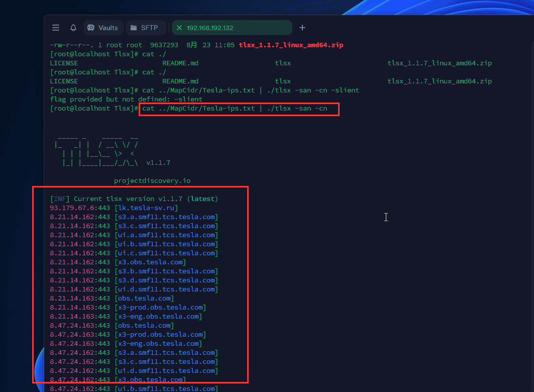Click the 'flag provided but not defined' error
The width and height of the screenshot is (534, 392).
coord(126,100)
